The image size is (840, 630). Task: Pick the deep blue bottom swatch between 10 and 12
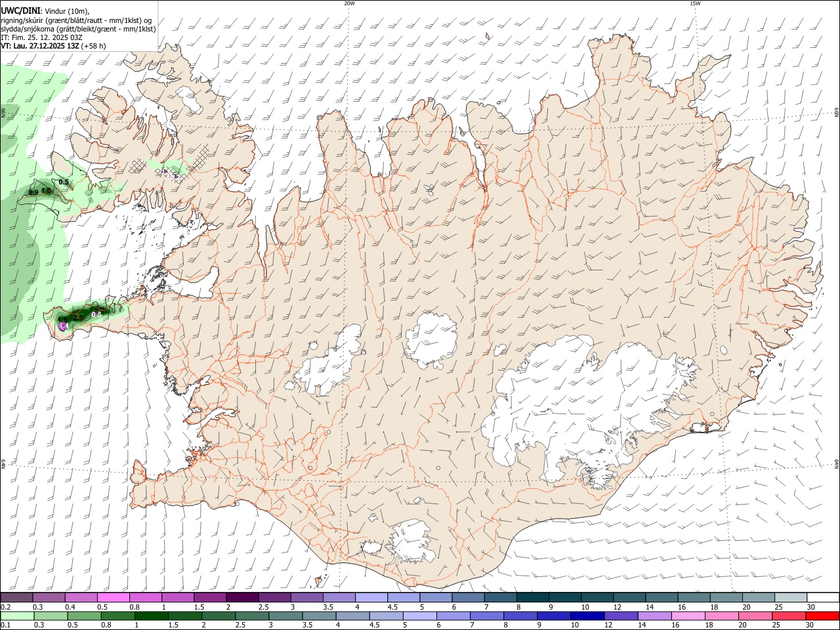(x=587, y=616)
